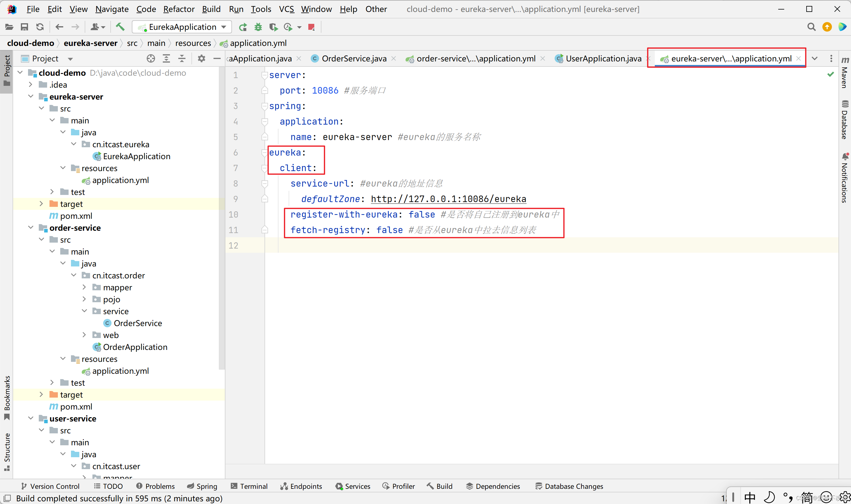Select opened file in Project view
This screenshot has height=504, width=851.
coord(151,58)
